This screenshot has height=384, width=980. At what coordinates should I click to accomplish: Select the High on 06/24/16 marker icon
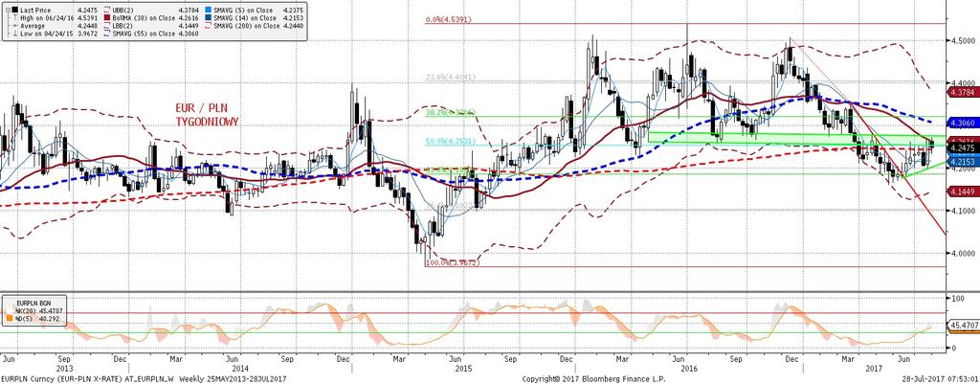pyautogui.click(x=15, y=18)
